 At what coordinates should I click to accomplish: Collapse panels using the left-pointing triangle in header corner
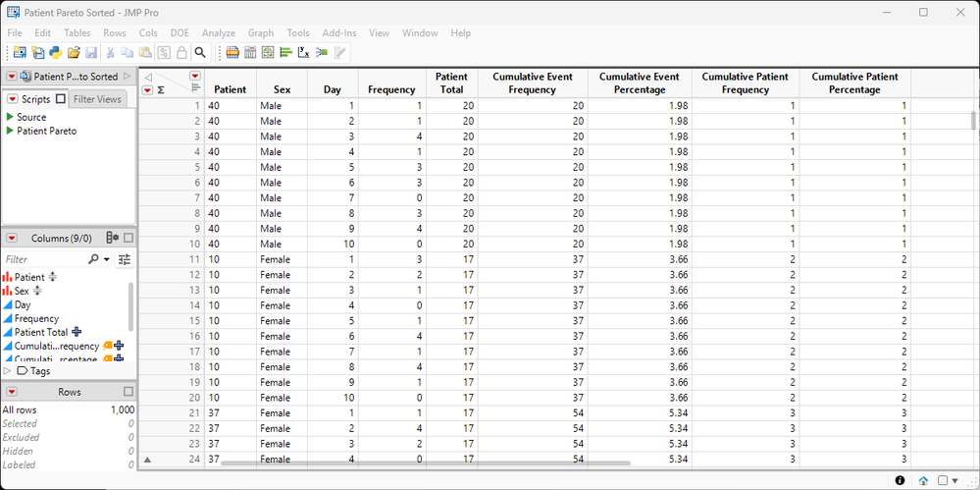(x=148, y=77)
